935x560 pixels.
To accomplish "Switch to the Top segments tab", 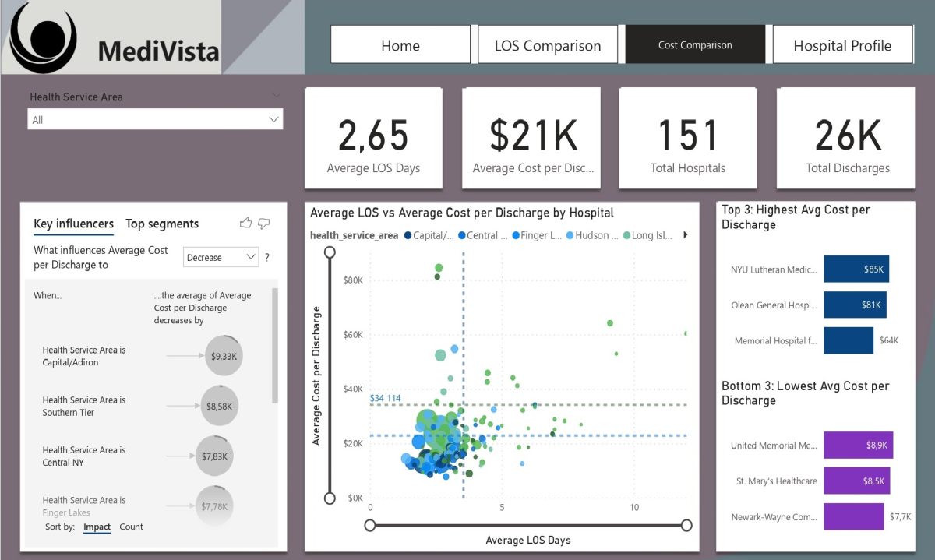I will click(162, 224).
